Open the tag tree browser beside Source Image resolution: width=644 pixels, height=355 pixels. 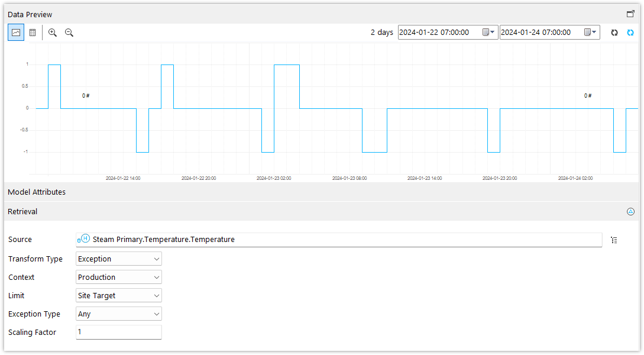(614, 240)
